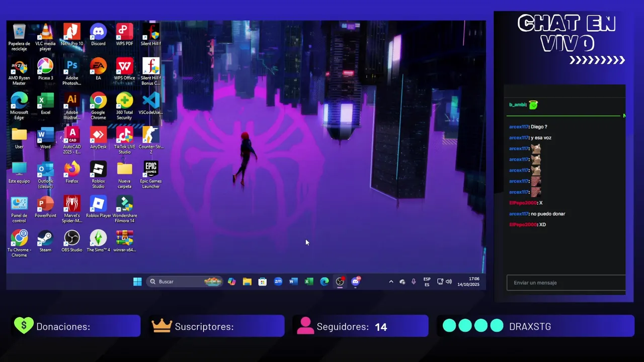Open the Tu Chrome - Chrome shortcut
Image resolution: width=644 pixels, height=362 pixels.
pos(19,244)
